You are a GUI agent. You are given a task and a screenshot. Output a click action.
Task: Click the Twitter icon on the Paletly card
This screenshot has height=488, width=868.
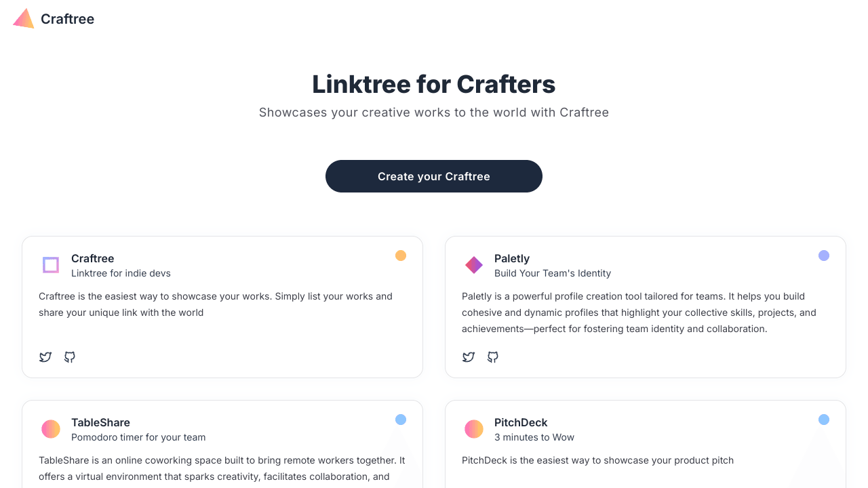[x=469, y=357]
